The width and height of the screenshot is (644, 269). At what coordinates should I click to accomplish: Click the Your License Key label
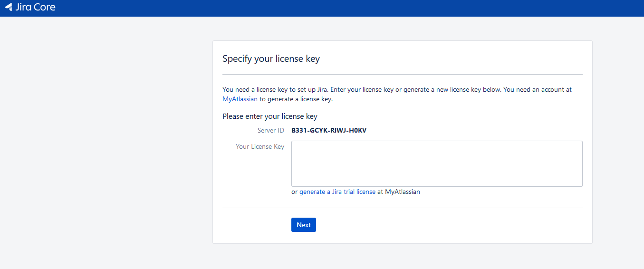260,146
